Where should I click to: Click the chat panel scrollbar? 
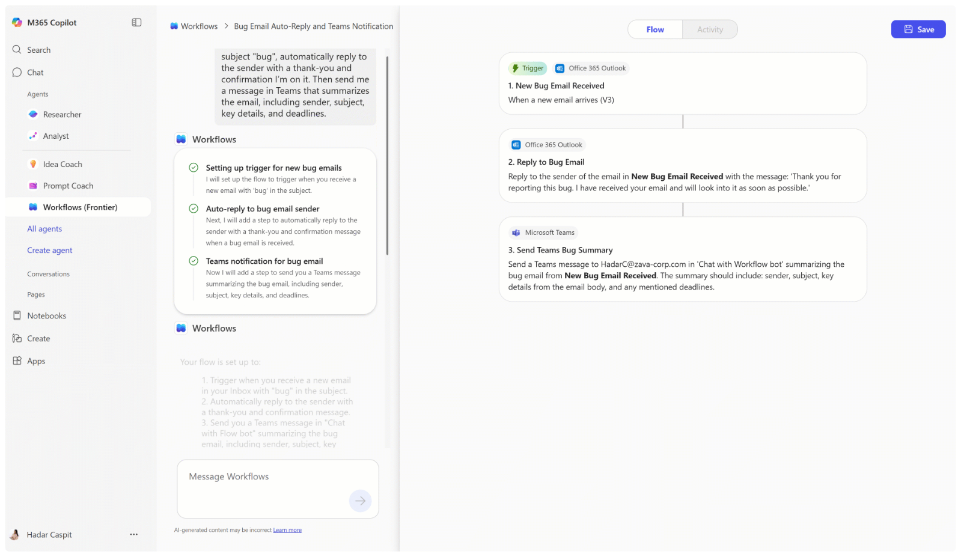[x=387, y=155]
